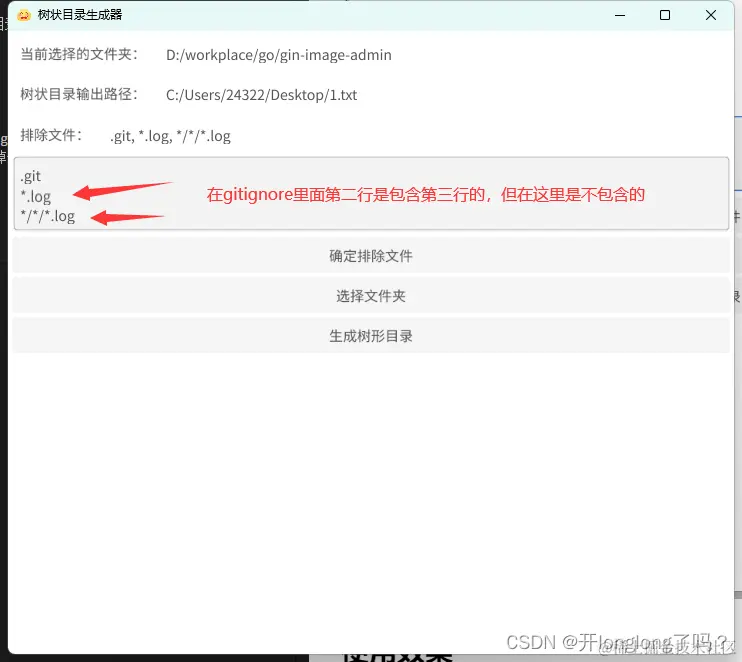
Task: Click the window title 树状目录生成器
Action: click(x=80, y=15)
